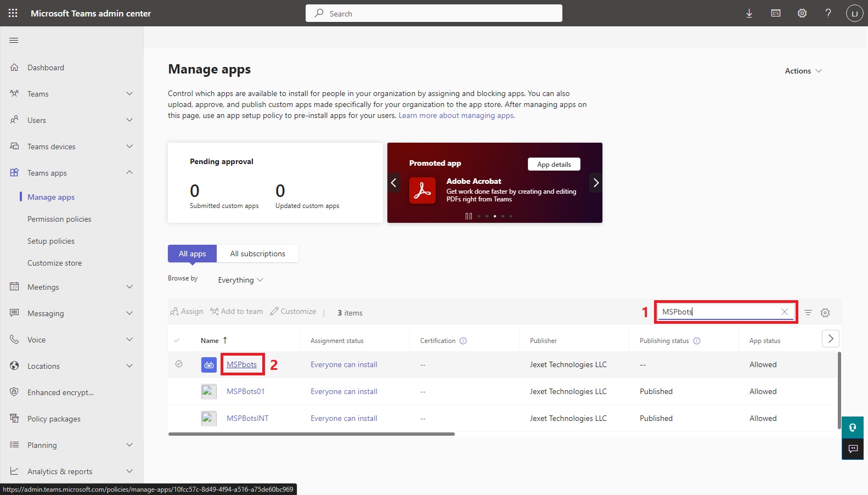Screen dimensions: 868x495
Task: Collapse the Teams apps section
Action: tap(129, 172)
